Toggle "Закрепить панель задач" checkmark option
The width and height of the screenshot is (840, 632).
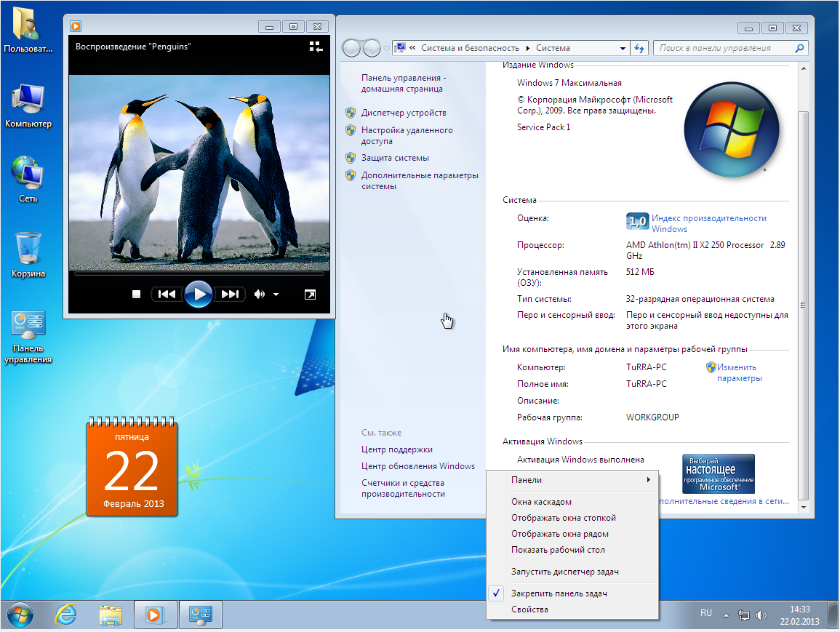tap(559, 593)
